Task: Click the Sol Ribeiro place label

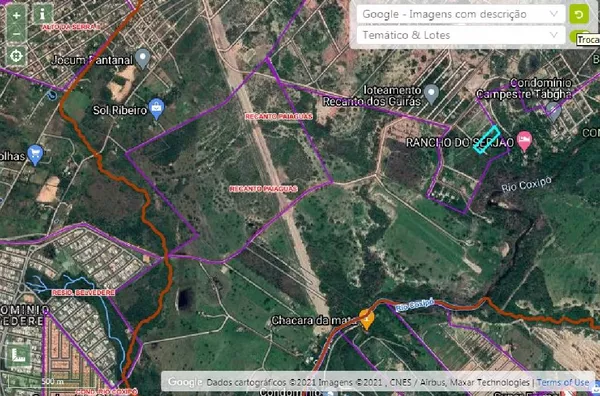Action: click(120, 110)
